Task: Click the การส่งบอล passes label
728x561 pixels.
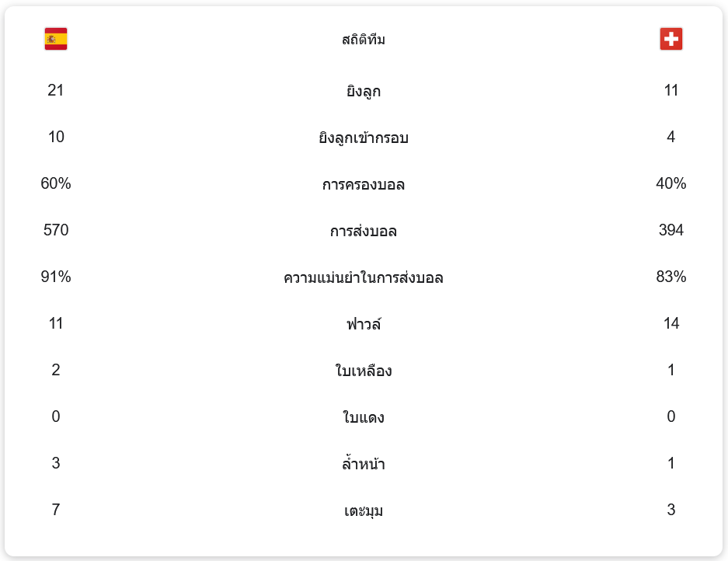Action: [364, 232]
